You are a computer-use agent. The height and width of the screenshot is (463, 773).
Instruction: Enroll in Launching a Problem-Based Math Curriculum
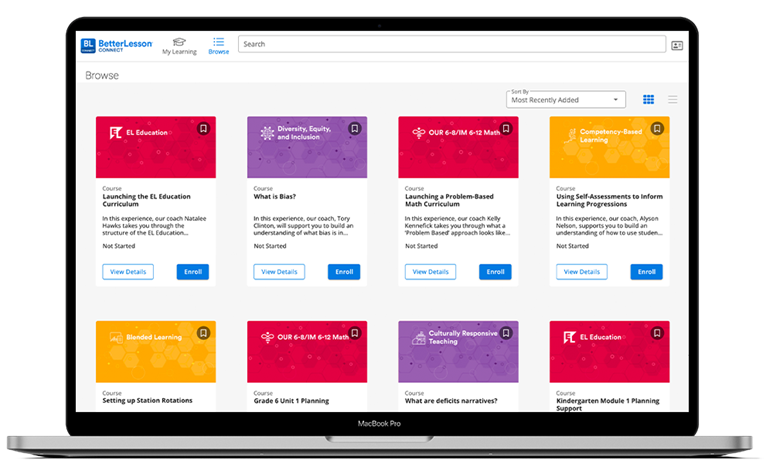(x=495, y=272)
